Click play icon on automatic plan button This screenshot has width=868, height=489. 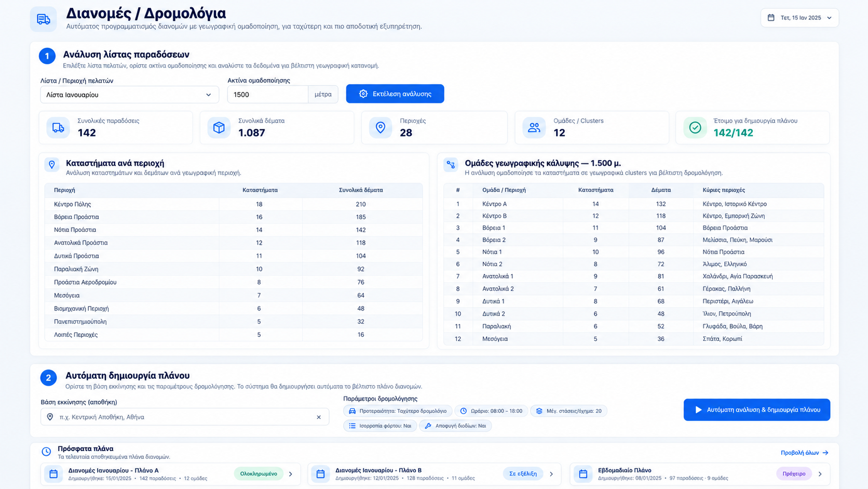[698, 410]
